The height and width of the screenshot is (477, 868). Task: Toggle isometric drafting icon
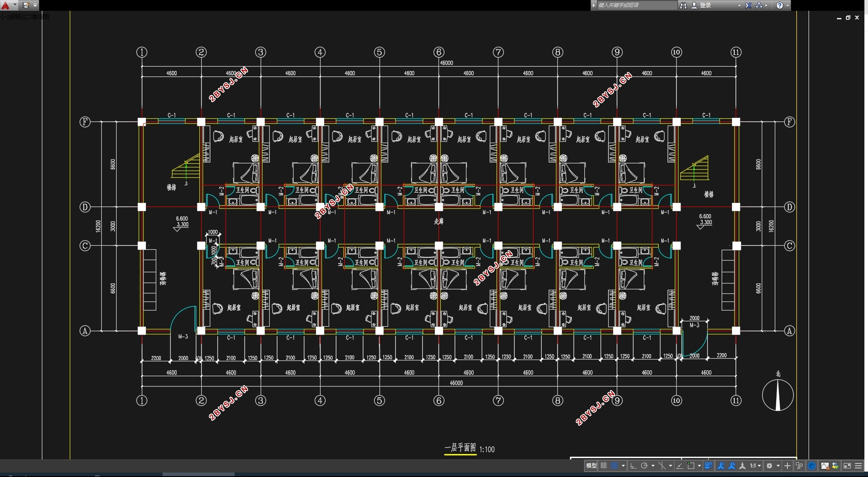tap(662, 466)
